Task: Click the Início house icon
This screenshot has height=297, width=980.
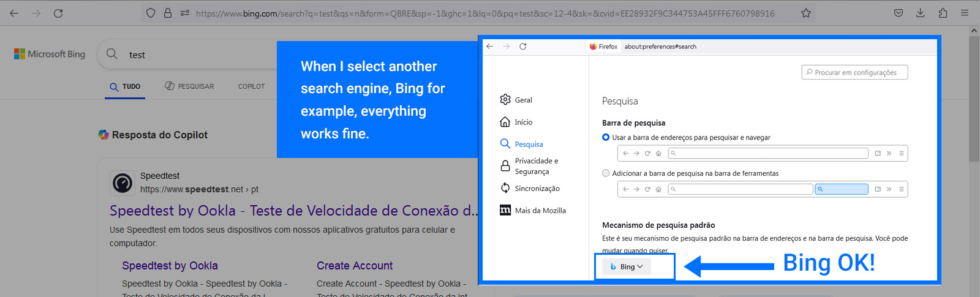Action: [505, 122]
